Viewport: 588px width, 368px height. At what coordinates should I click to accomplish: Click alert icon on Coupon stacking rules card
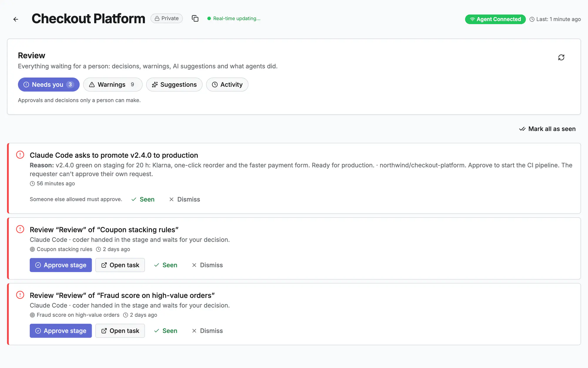[20, 229]
